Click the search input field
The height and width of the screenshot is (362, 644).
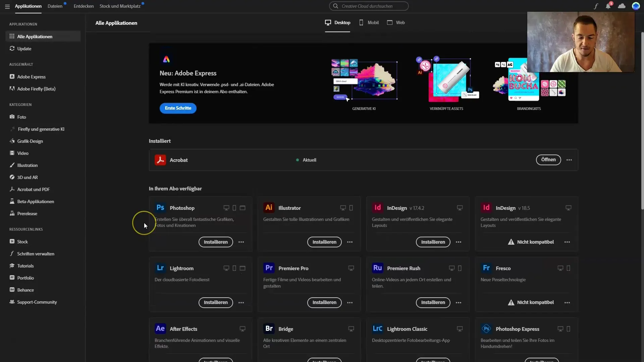point(369,6)
